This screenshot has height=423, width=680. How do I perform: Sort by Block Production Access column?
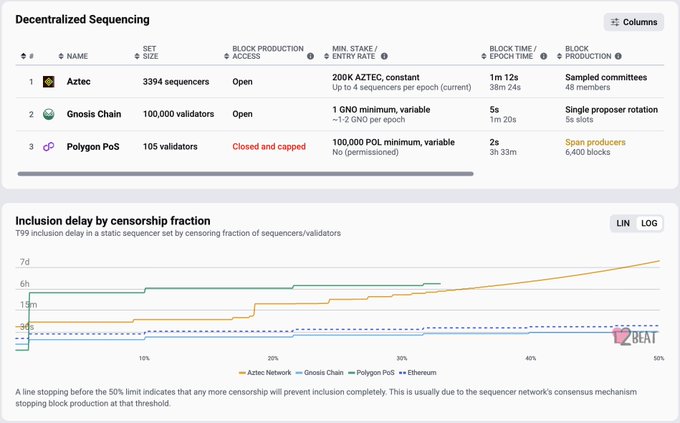click(226, 56)
